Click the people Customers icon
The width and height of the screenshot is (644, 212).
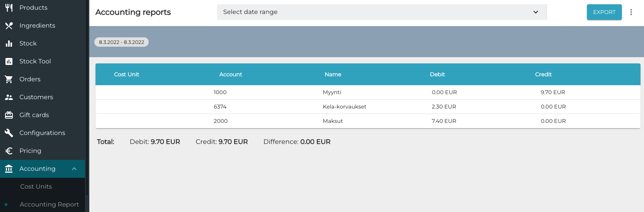[x=9, y=97]
